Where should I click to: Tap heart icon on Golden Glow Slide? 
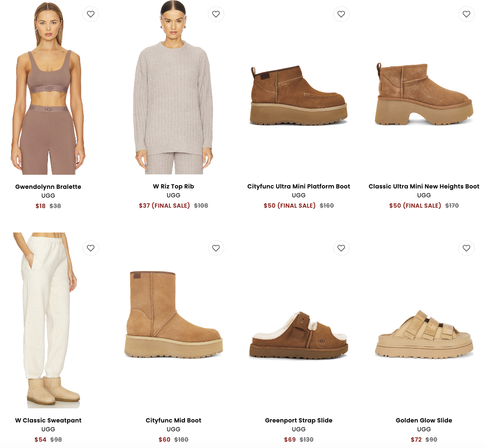pyautogui.click(x=467, y=248)
